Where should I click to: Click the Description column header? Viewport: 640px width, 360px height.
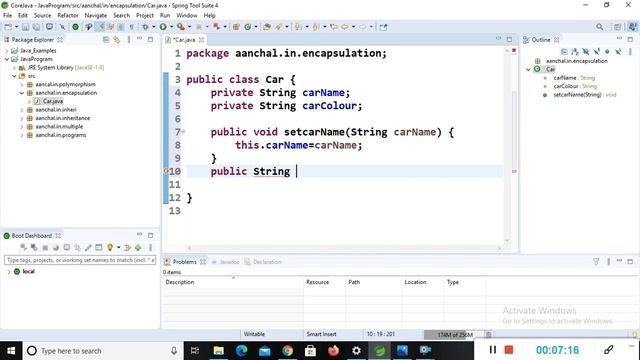233,282
